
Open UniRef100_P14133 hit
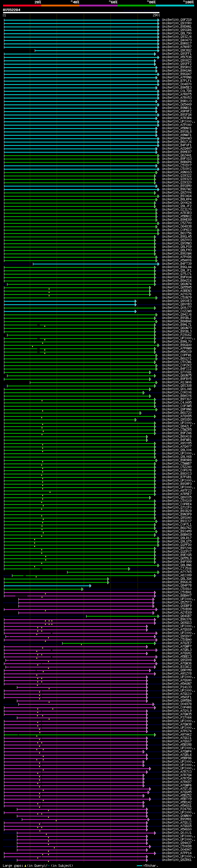(x=177, y=687)
